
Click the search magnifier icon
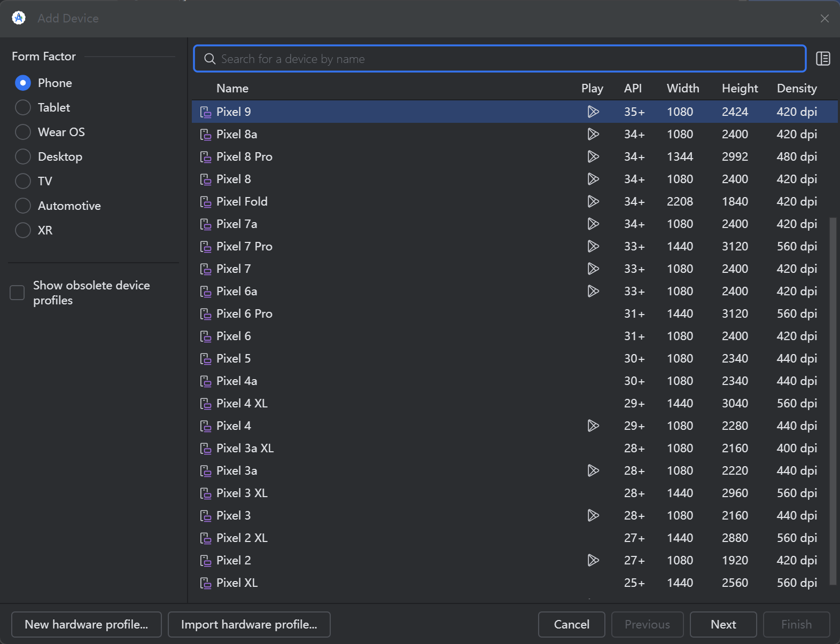tap(210, 59)
